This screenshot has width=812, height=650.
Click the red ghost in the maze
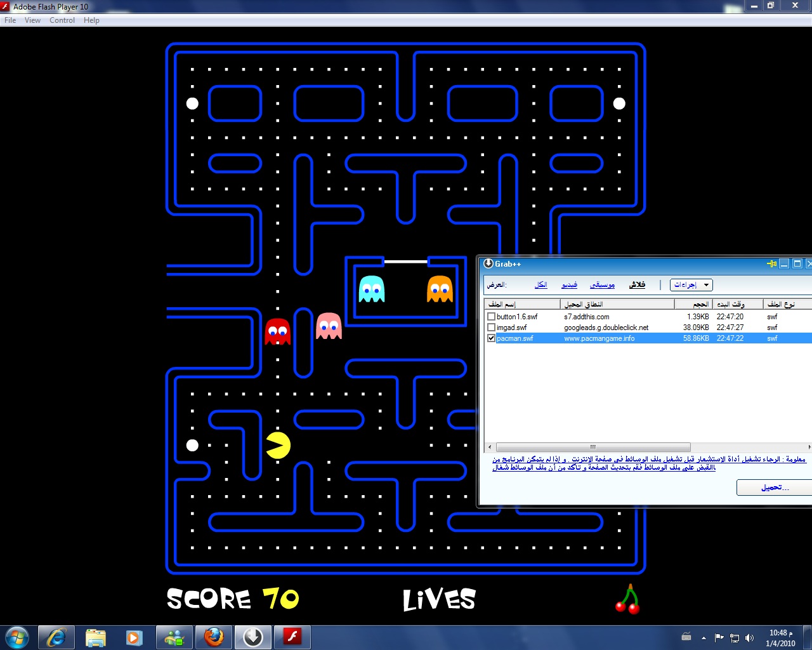click(x=277, y=331)
